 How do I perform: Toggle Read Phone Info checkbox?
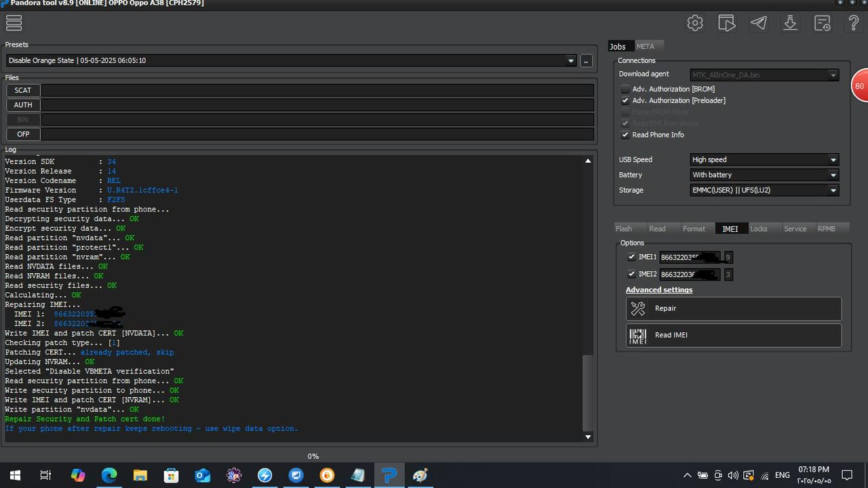[625, 135]
